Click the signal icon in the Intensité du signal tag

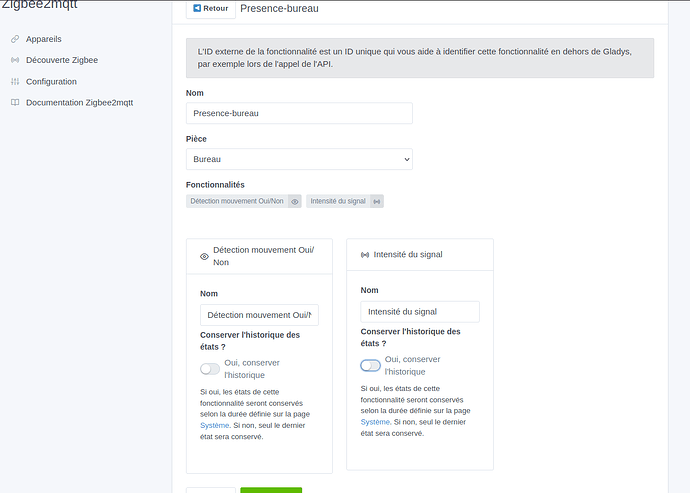click(376, 201)
